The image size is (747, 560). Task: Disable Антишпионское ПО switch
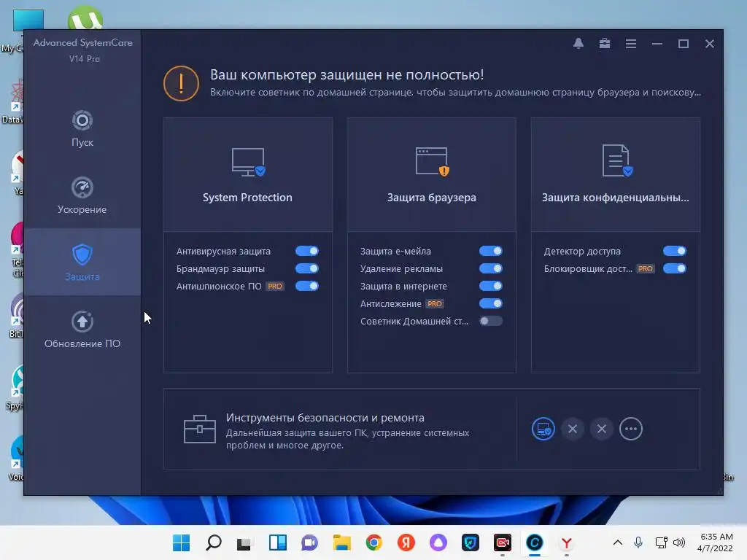tap(307, 286)
